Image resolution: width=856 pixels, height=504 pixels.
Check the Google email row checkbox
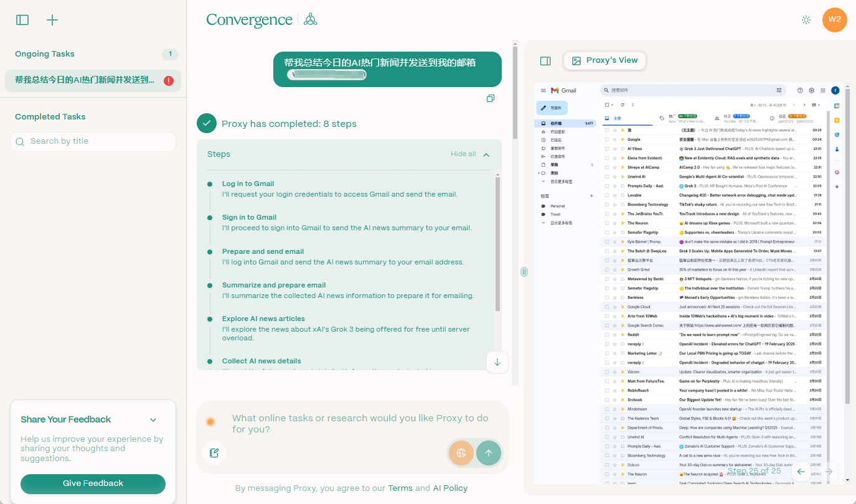607,139
